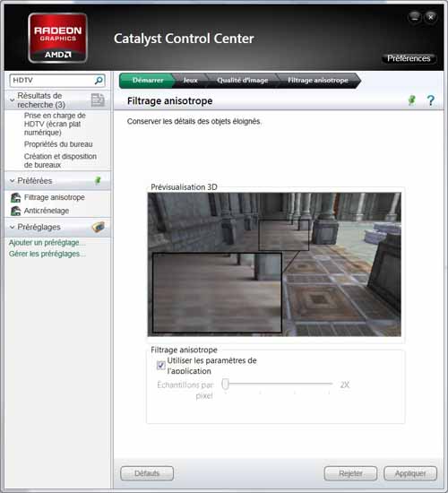Open help with the question mark icon
Image resolution: width=448 pixels, height=493 pixels.
click(431, 100)
